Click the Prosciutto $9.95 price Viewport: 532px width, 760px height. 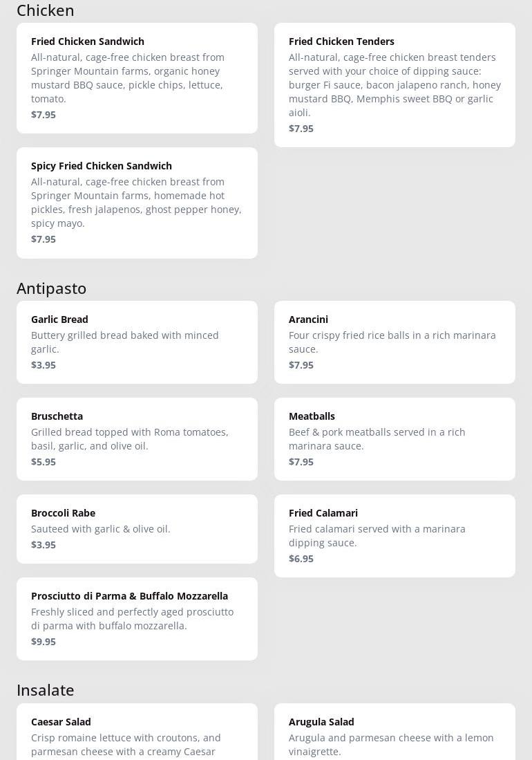(44, 641)
